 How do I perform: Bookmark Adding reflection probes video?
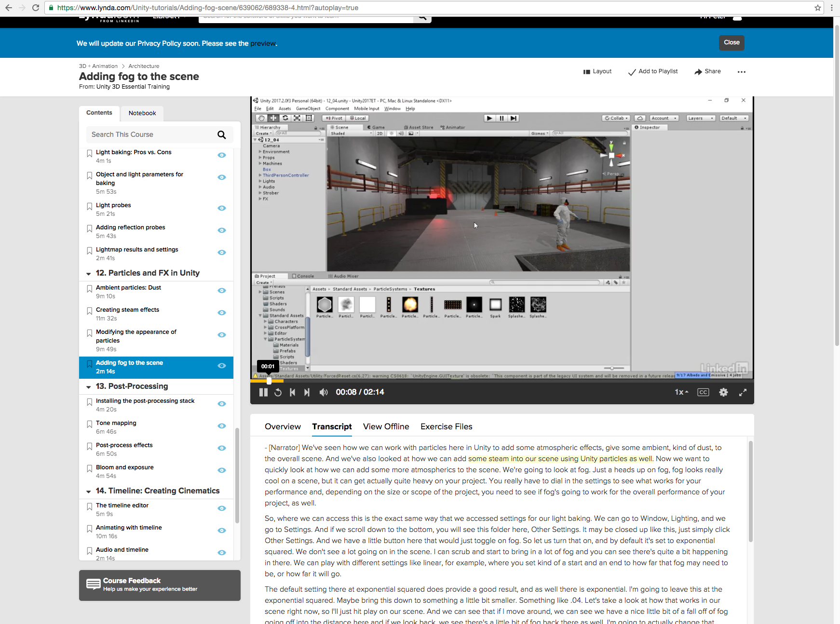89,229
